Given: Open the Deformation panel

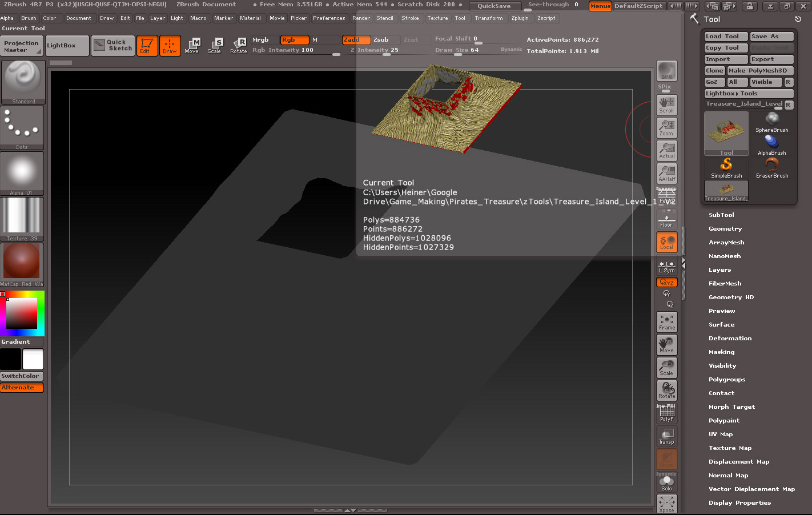Looking at the screenshot, I should point(730,338).
